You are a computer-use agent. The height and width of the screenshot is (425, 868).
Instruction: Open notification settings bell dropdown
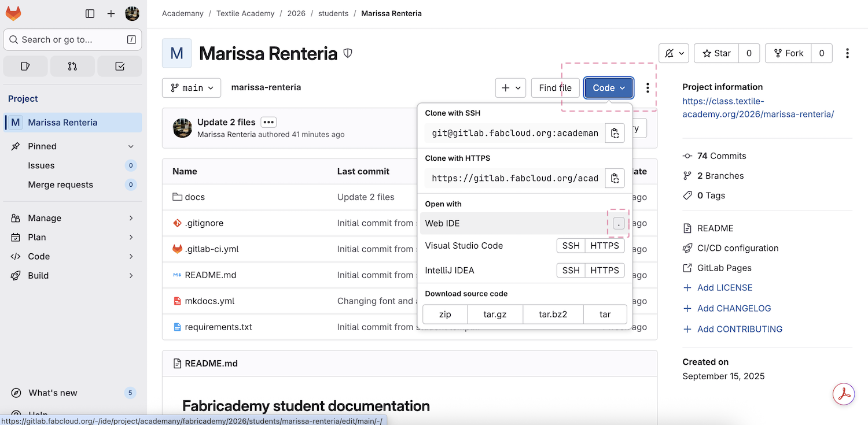coord(674,53)
